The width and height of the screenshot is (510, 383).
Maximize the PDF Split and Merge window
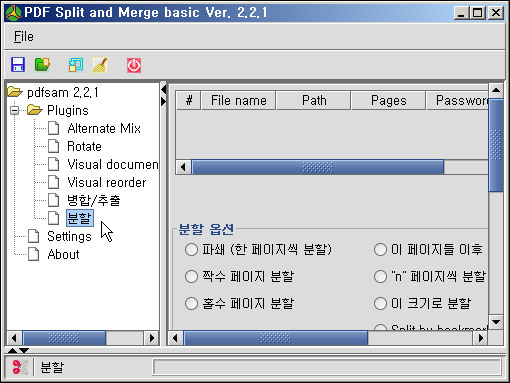click(478, 13)
